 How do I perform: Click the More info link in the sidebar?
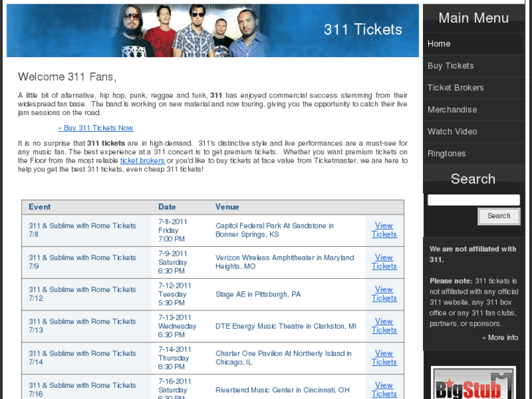(500, 338)
